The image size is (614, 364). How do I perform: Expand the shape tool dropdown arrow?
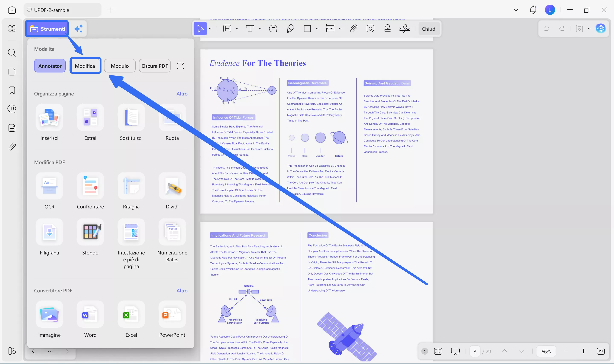(317, 29)
